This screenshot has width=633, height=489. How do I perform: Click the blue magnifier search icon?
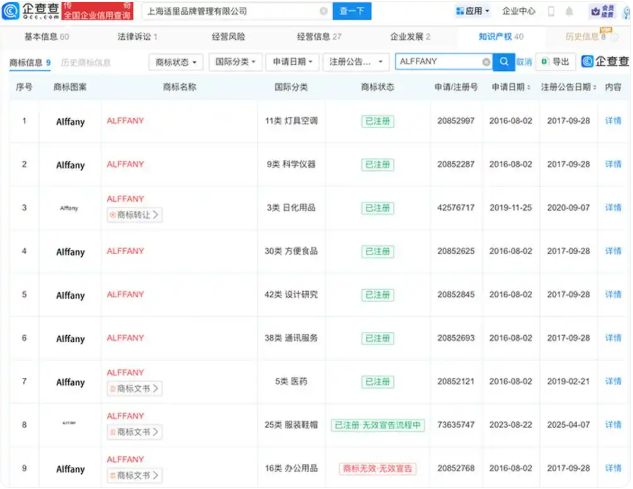(503, 62)
